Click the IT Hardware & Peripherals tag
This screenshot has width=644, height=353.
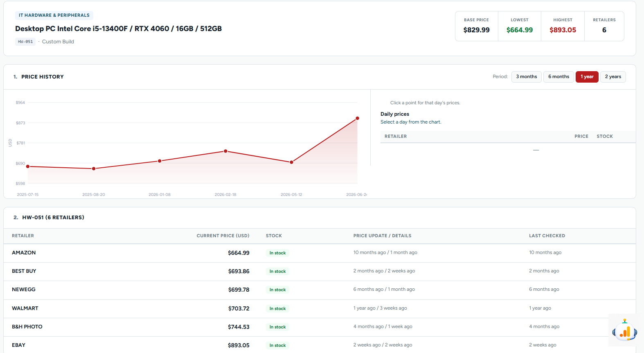(54, 16)
